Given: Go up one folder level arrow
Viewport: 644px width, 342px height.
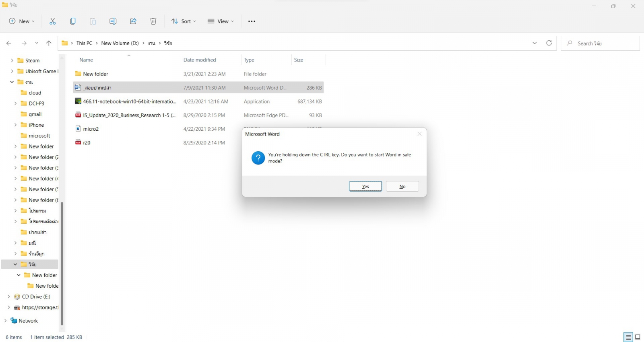Looking at the screenshot, I should [49, 43].
